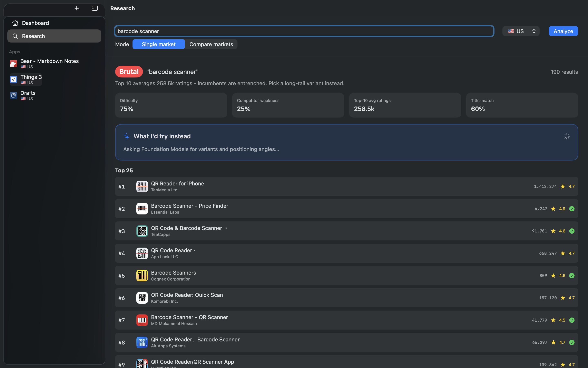Click the Difficulty 75% card

pyautogui.click(x=171, y=105)
